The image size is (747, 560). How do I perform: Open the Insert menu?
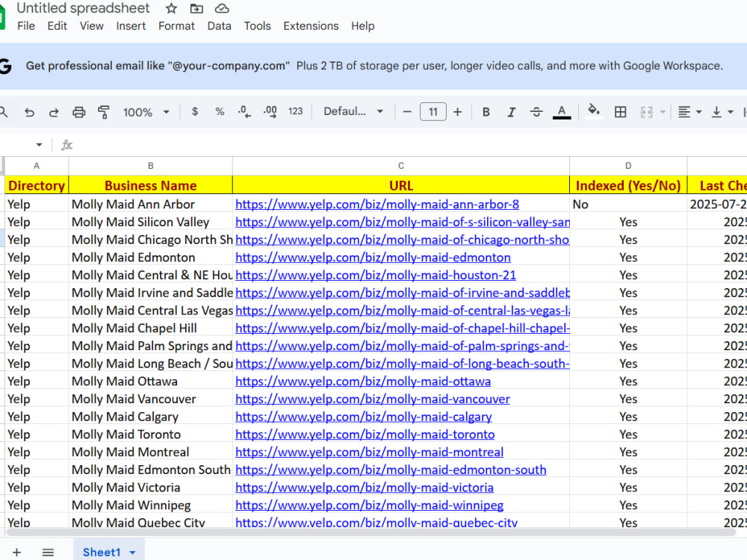point(131,26)
